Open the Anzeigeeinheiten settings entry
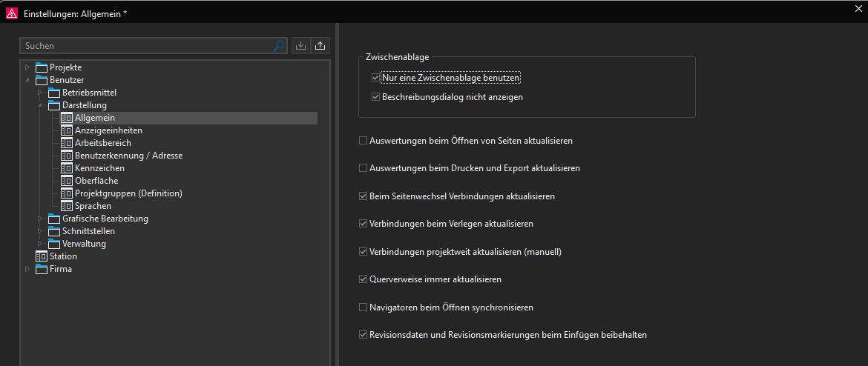The width and height of the screenshot is (868, 366). [108, 130]
